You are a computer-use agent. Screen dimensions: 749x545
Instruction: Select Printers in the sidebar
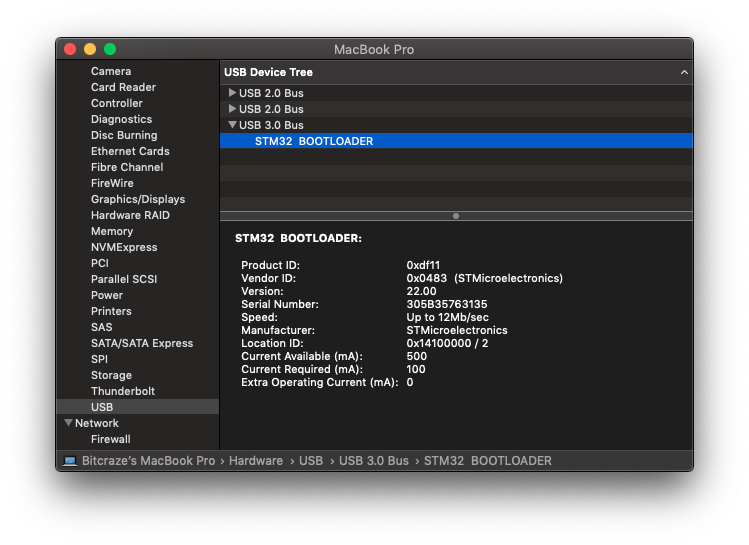[111, 311]
